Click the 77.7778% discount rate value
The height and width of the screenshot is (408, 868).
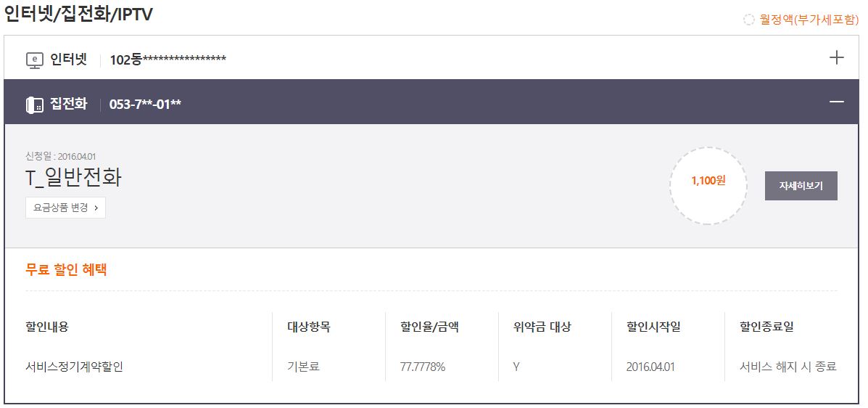pos(423,367)
